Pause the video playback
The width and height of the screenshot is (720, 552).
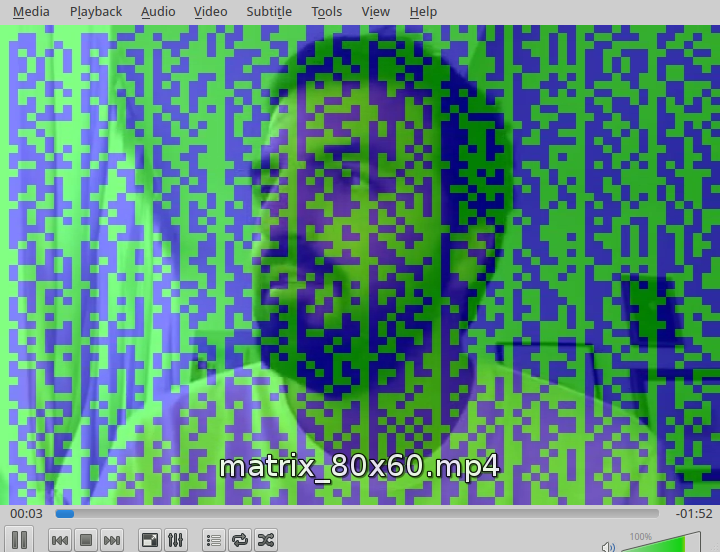pos(19,540)
